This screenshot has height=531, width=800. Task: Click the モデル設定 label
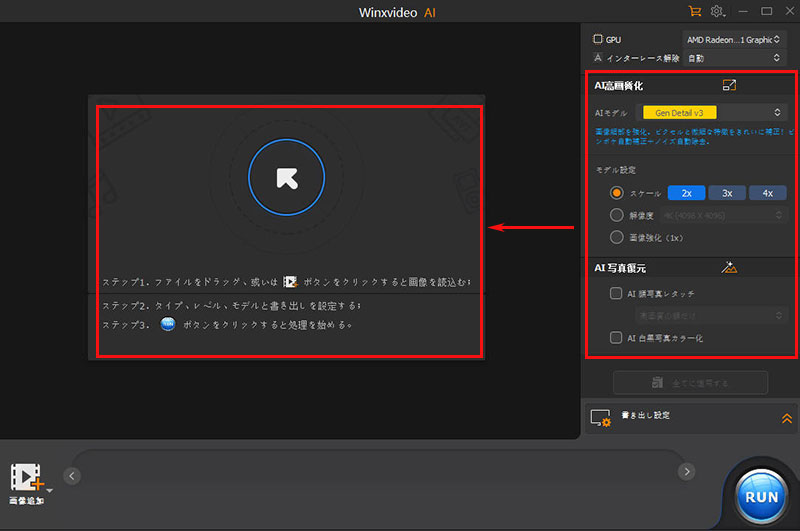point(615,169)
